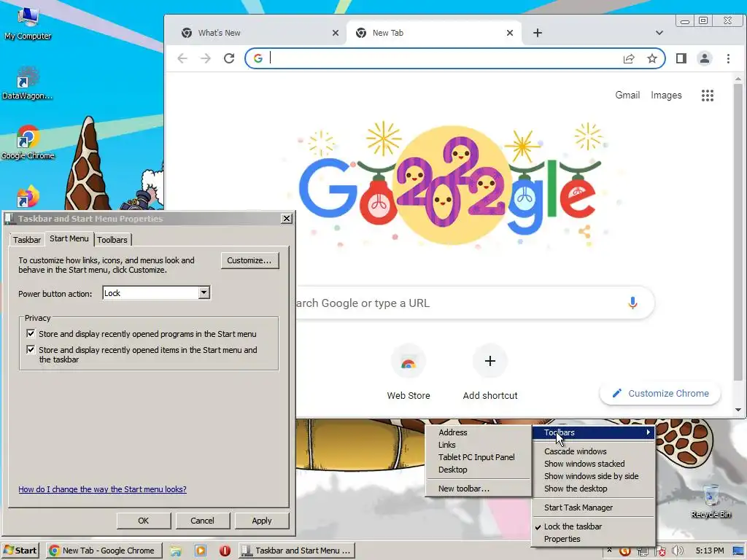Open Chrome's side panel
Screen dimensions: 747x560
point(681,58)
